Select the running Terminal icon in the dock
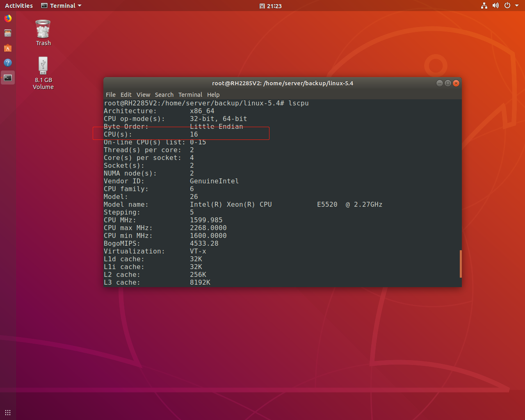The image size is (525, 420). click(x=7, y=78)
